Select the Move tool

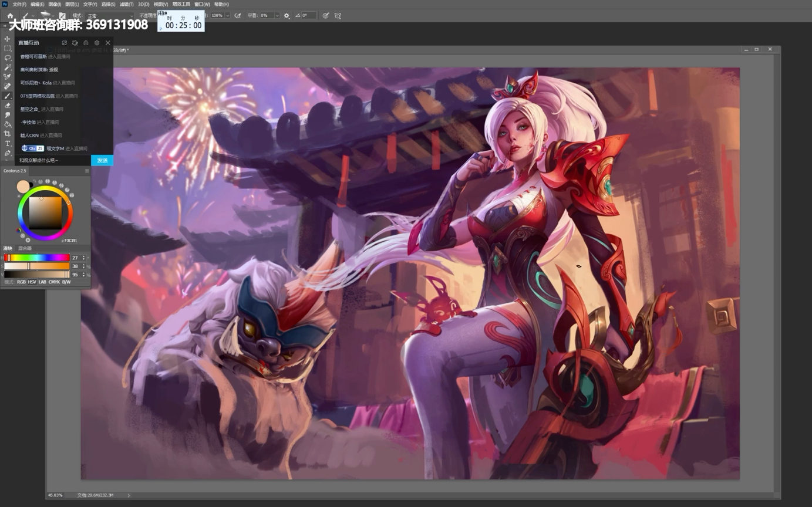pyautogui.click(x=8, y=39)
